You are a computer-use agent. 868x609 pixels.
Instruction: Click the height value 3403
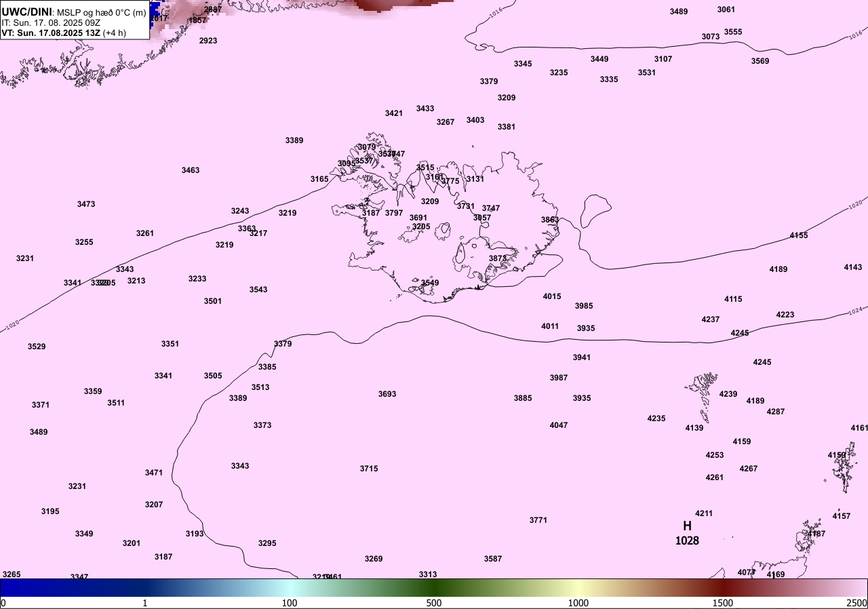475,120
